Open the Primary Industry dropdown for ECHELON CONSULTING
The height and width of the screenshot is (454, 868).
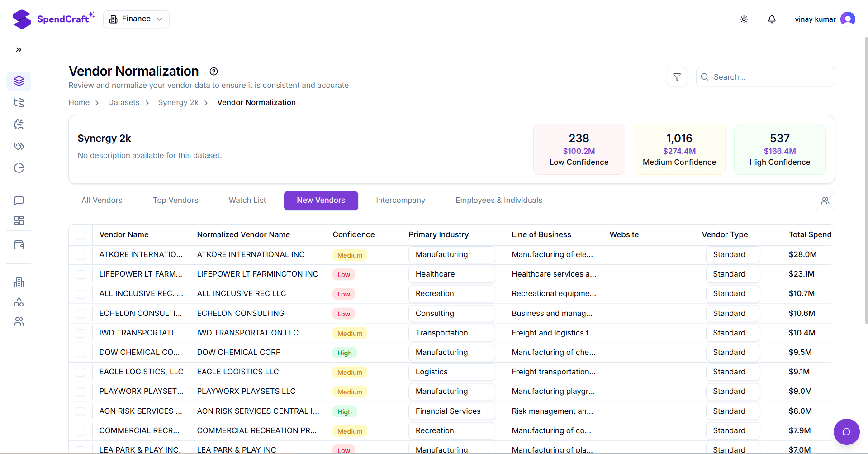click(451, 313)
